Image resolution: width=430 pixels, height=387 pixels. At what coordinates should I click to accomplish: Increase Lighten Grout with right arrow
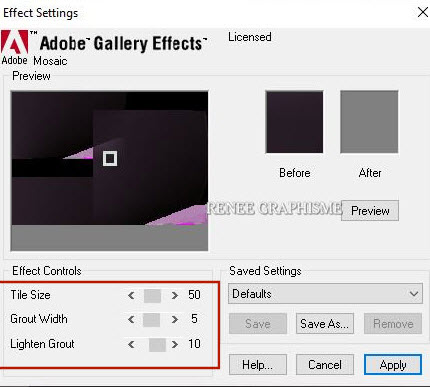tap(174, 344)
